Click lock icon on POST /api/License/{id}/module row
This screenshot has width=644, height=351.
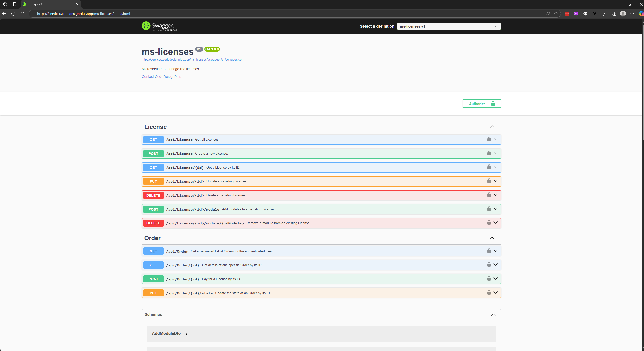[489, 209]
